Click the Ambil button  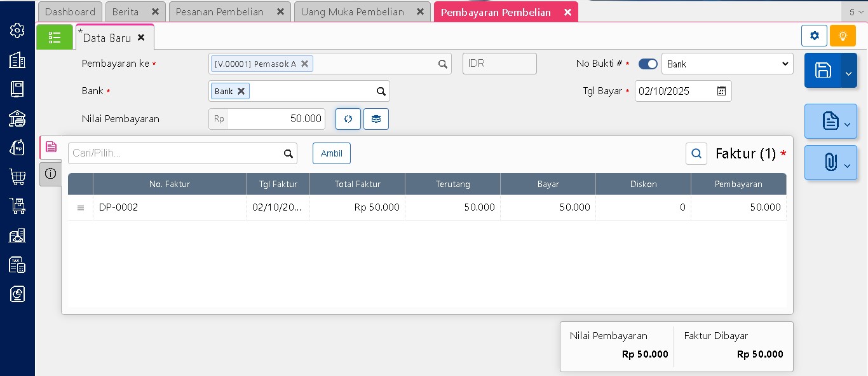[x=332, y=153]
